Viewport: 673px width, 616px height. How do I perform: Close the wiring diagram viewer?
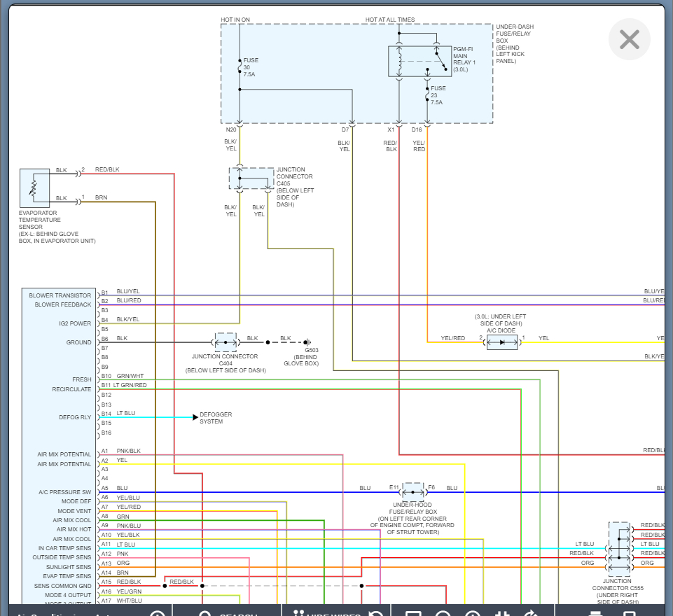click(629, 39)
